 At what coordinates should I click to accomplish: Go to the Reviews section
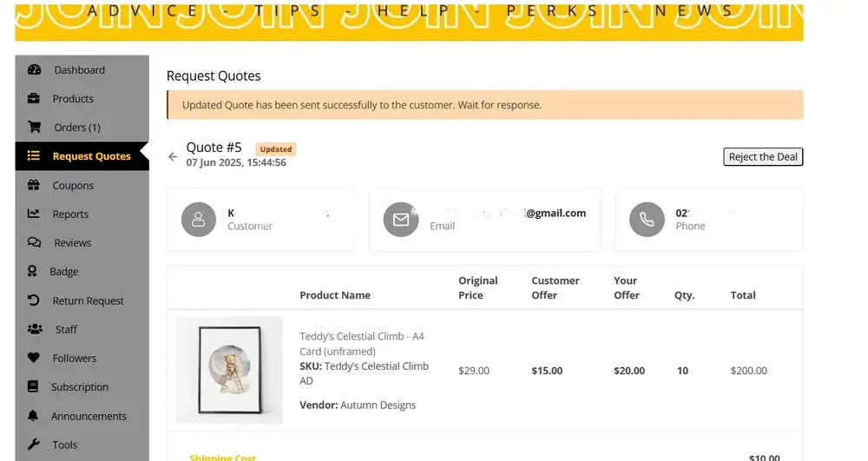coord(82,242)
